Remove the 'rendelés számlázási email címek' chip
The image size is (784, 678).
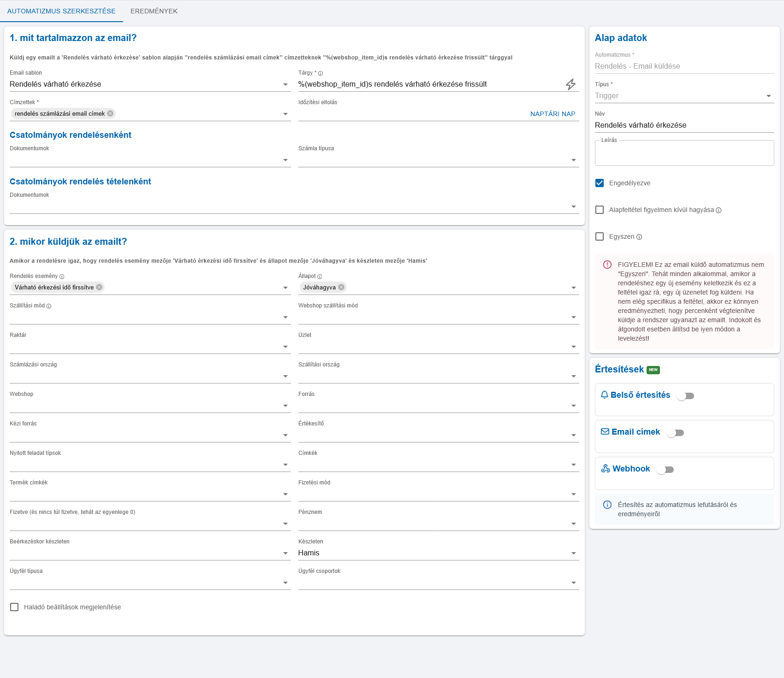pyautogui.click(x=110, y=113)
